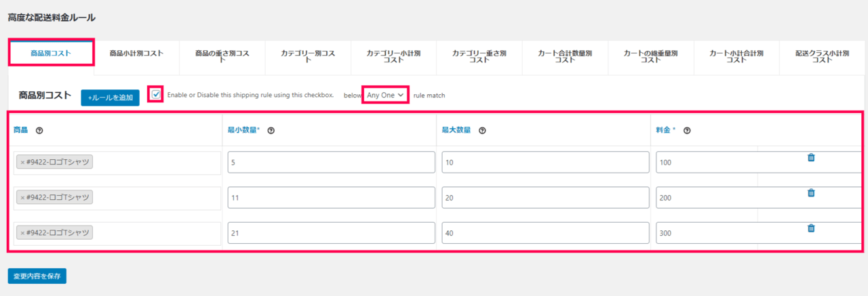This screenshot has width=868, height=296.
Task: Click the +ルールを追加 button
Action: click(110, 98)
